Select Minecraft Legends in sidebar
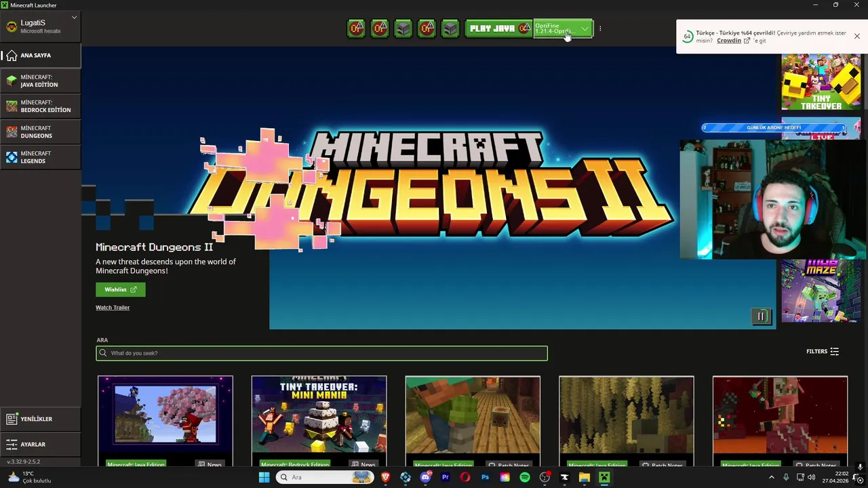This screenshot has width=868, height=488. click(x=41, y=157)
